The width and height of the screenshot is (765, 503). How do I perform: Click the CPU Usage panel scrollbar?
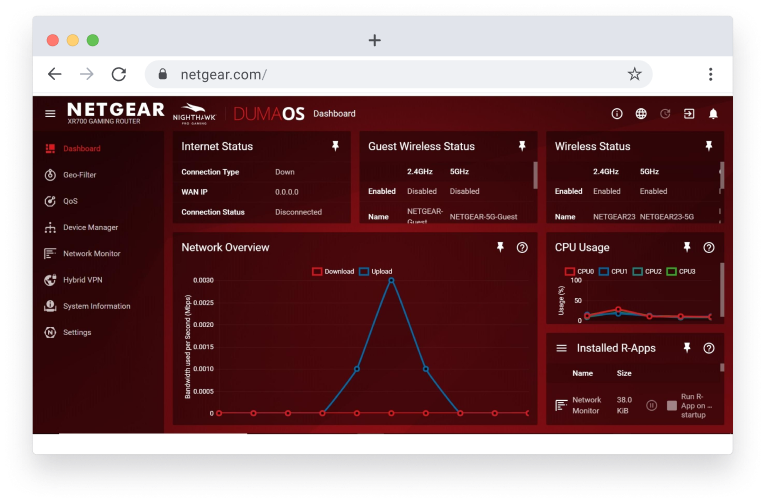tap(722, 289)
